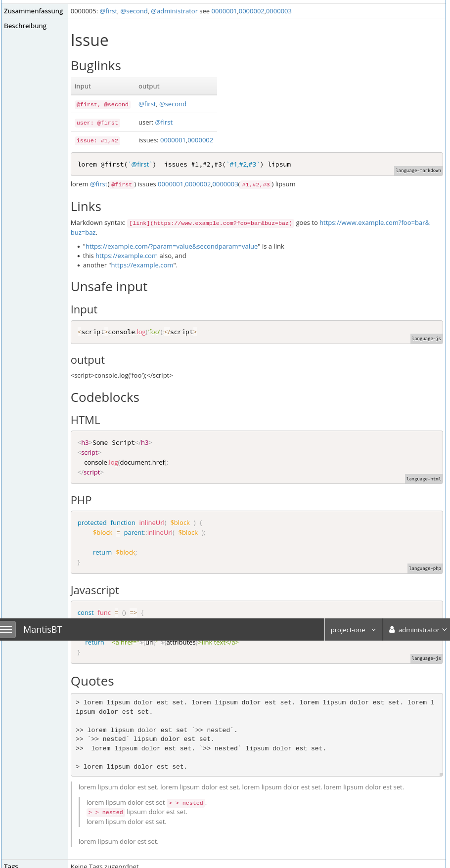Image resolution: width=450 pixels, height=868 pixels.
Task: Click @second in Buglinks table output column
Action: click(173, 104)
